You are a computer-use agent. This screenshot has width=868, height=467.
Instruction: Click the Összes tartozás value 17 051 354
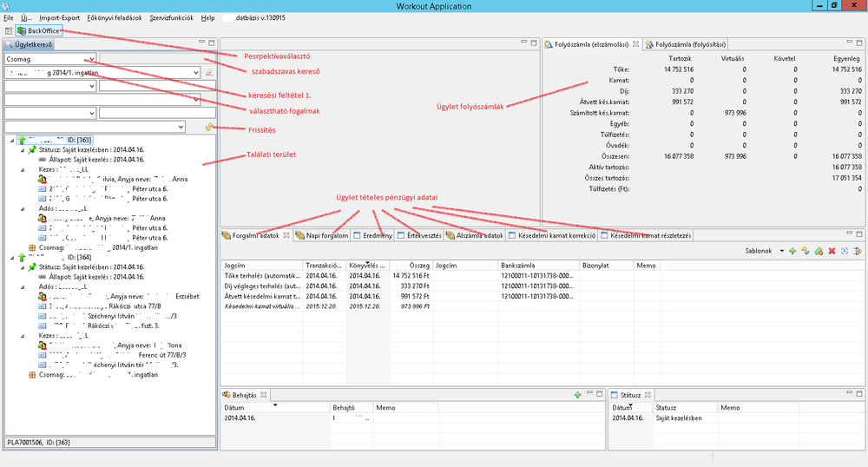coord(846,178)
